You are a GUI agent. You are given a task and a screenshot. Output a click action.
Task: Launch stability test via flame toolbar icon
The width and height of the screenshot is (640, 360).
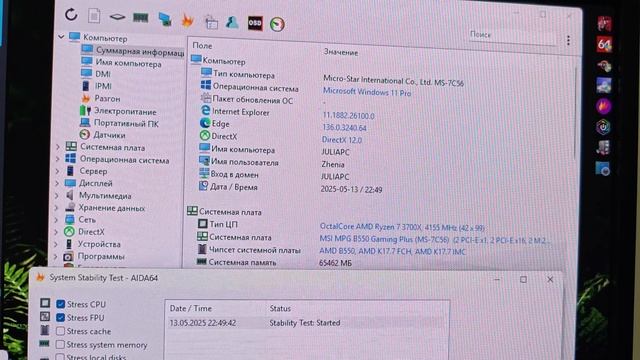[x=187, y=20]
